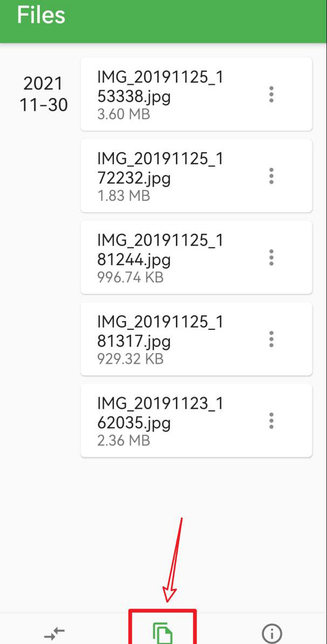Tap the 2.36 MB file size
This screenshot has height=644, width=327.
pos(124,440)
